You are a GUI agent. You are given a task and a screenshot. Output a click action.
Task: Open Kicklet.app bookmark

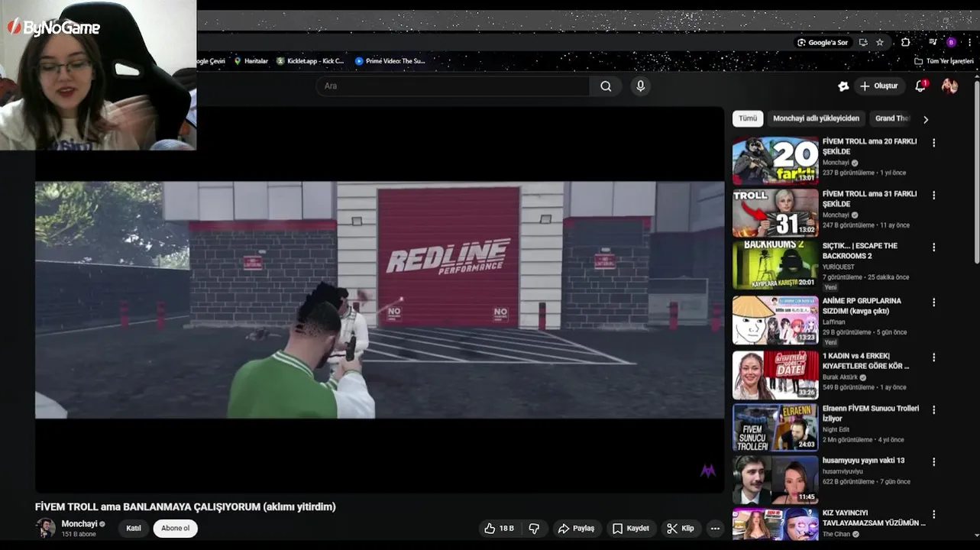point(310,61)
